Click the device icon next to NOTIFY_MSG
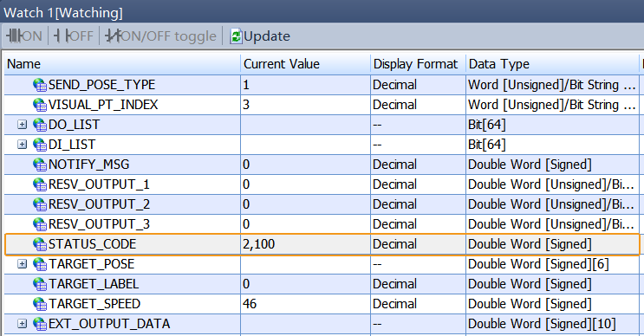The image size is (644, 336). point(40,165)
